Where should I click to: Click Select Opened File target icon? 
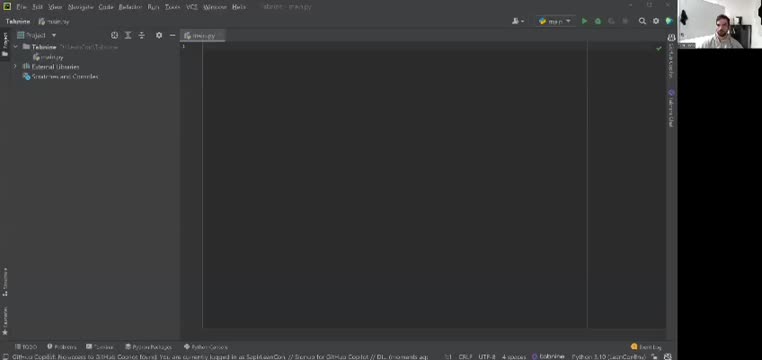point(114,35)
